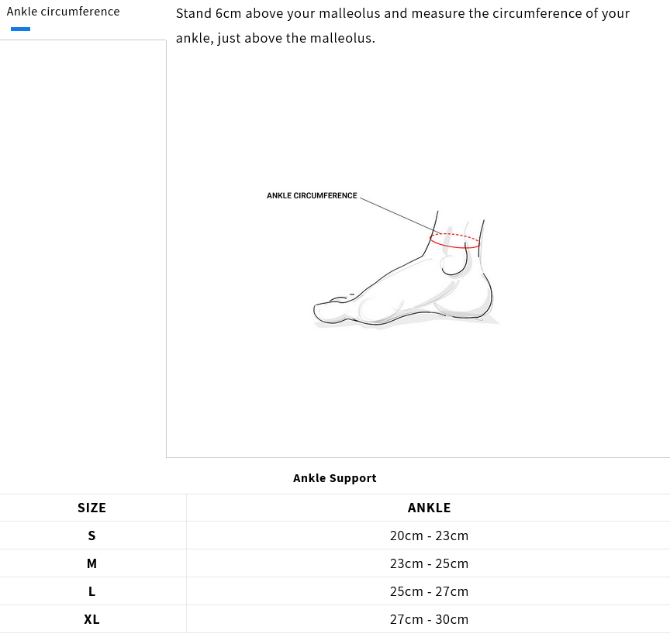Screen dimensions: 670x644
Task: Select the M size row label
Action: (x=92, y=563)
